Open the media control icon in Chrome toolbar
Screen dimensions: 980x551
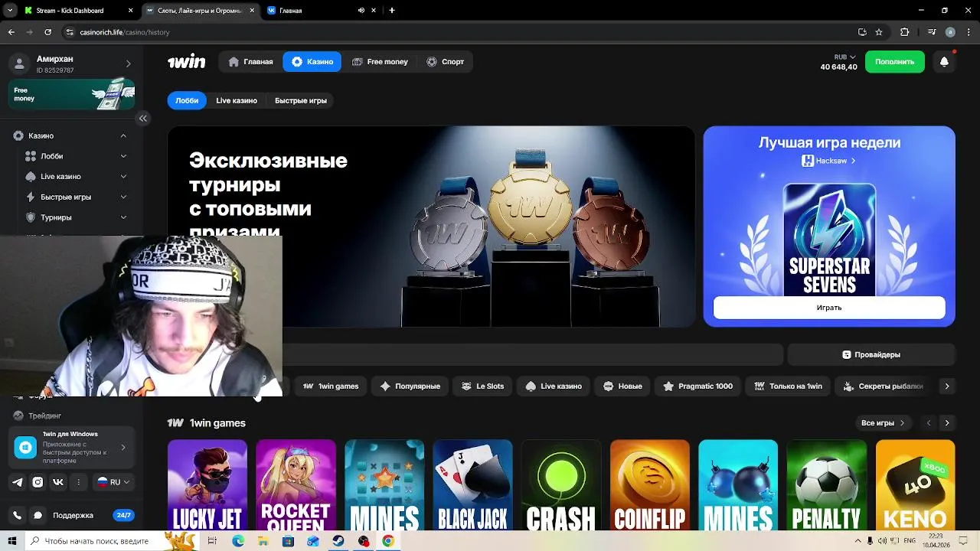point(932,32)
